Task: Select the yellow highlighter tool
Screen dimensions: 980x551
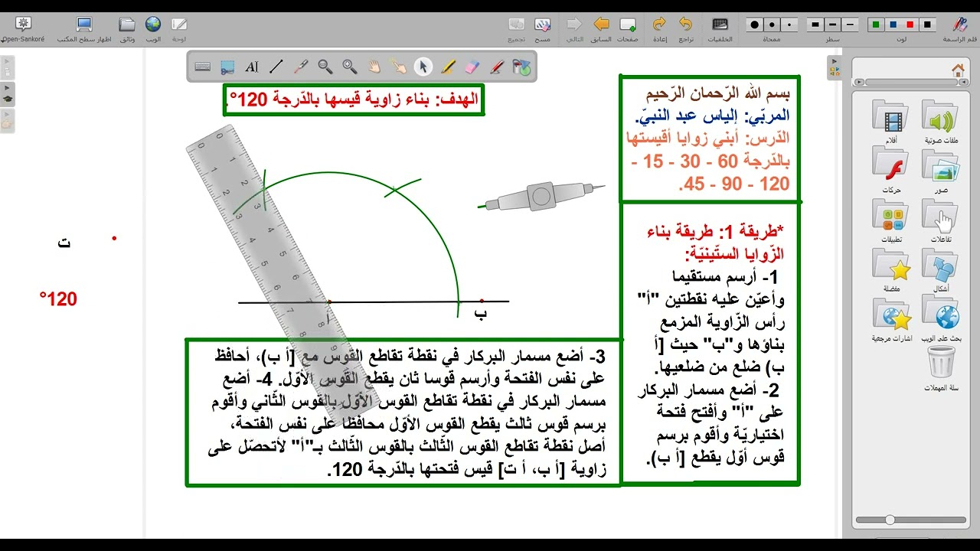Action: 448,67
